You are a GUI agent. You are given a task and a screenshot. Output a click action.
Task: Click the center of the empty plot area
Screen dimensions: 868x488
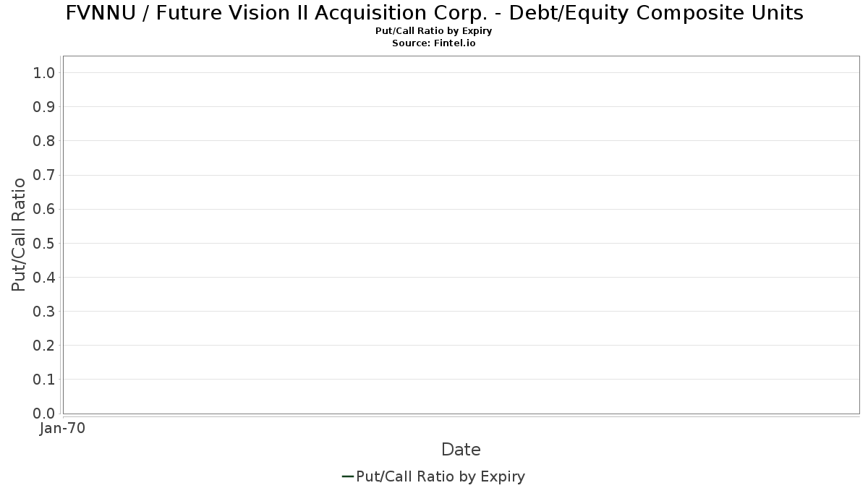point(461,235)
